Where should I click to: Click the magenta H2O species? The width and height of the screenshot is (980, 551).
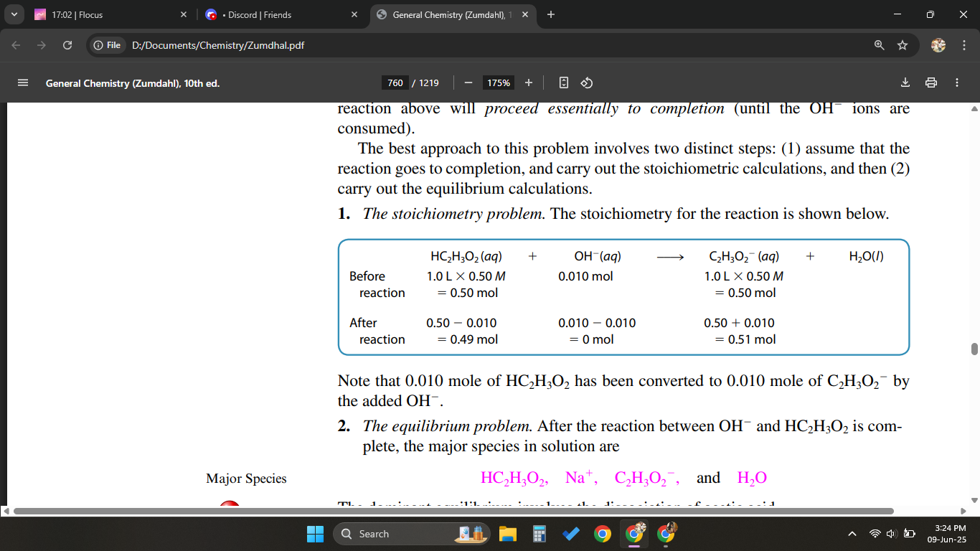point(752,479)
